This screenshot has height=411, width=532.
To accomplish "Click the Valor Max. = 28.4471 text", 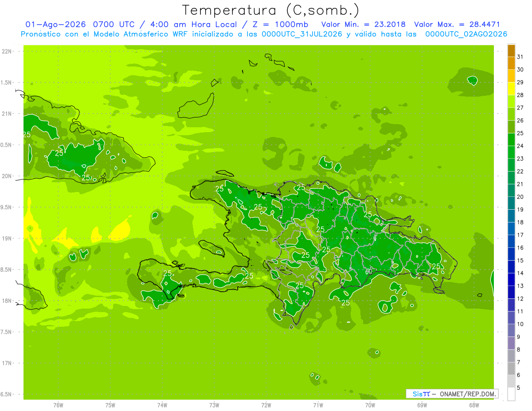I will click(x=457, y=24).
